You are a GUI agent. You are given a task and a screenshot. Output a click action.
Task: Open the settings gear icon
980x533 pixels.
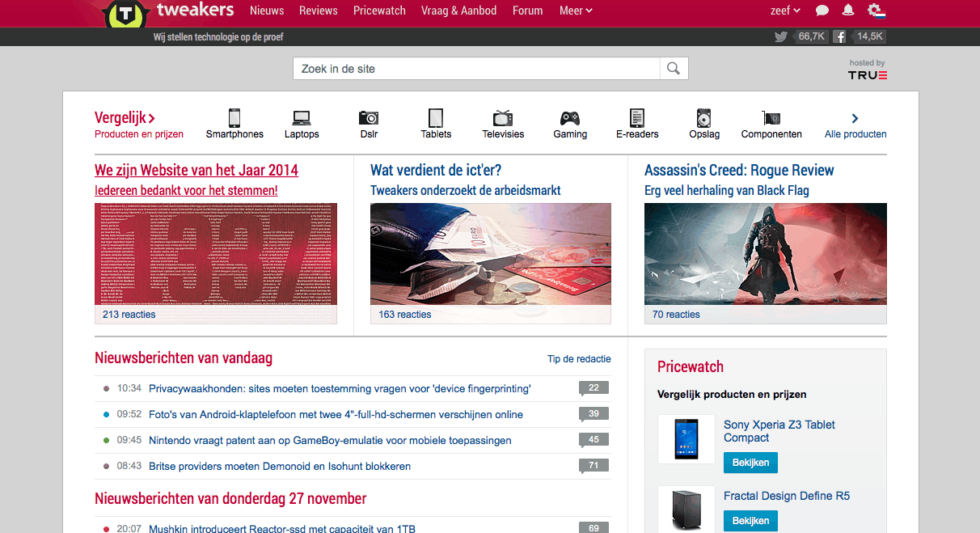pyautogui.click(x=876, y=11)
